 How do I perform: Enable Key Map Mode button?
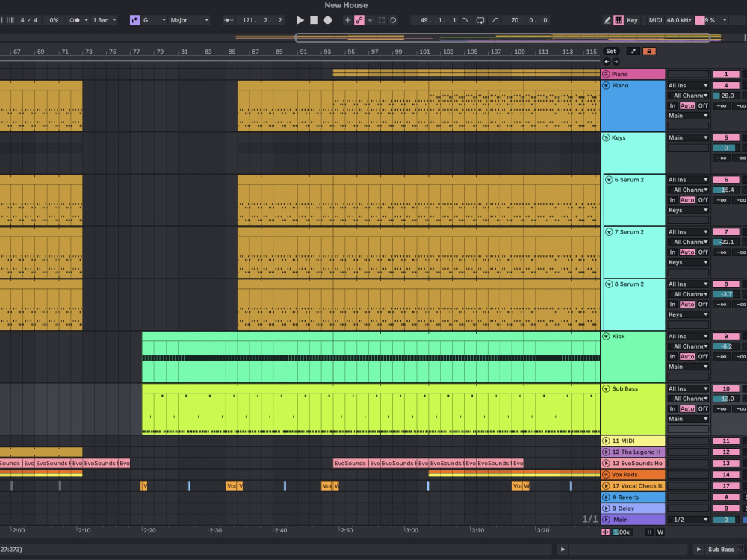coord(632,20)
